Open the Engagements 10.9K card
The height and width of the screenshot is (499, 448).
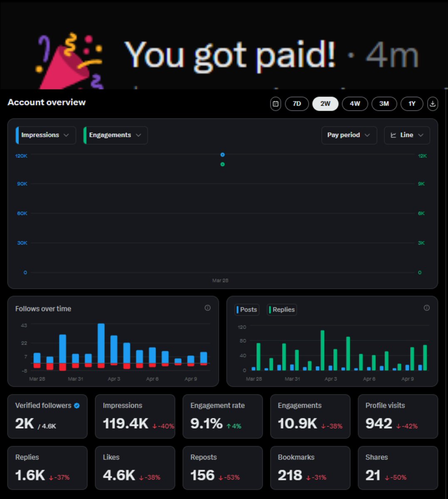tap(310, 416)
